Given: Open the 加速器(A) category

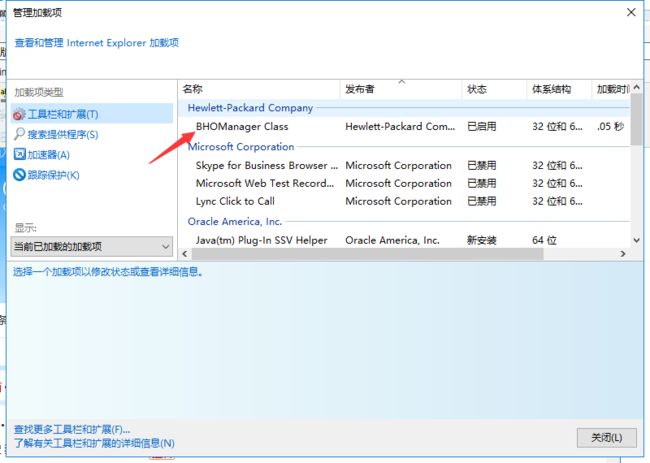Looking at the screenshot, I should [49, 155].
